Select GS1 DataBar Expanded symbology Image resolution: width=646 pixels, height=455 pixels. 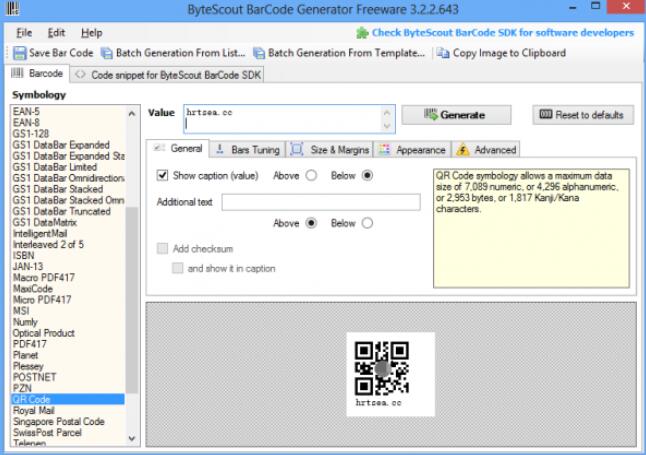(x=61, y=145)
